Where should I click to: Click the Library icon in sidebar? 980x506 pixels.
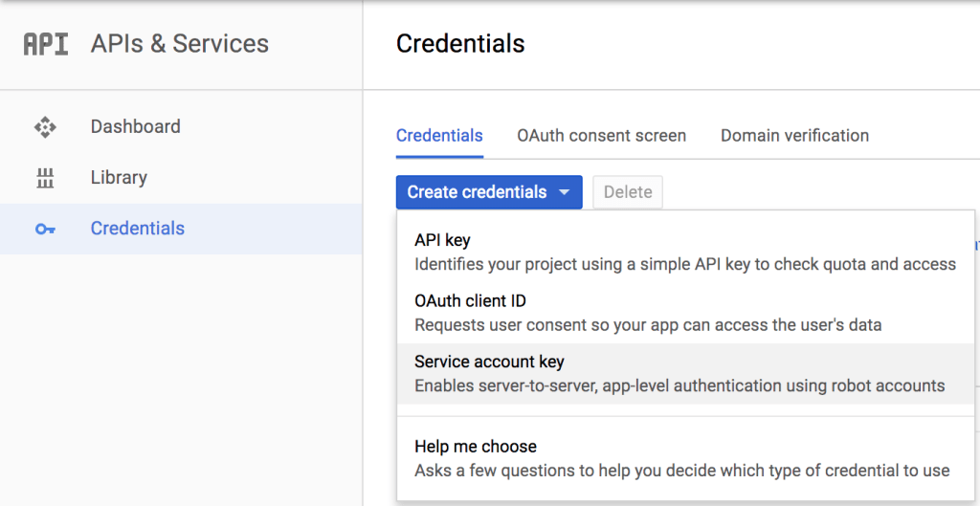[x=45, y=178]
